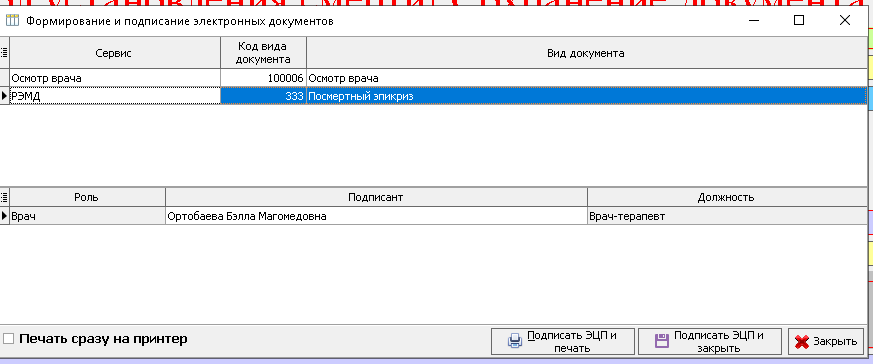Click the floppy disk save icon
The width and height of the screenshot is (873, 364).
point(661,341)
